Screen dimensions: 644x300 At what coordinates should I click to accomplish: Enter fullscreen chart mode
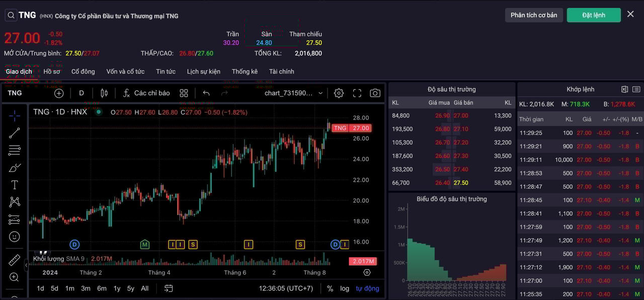(357, 93)
